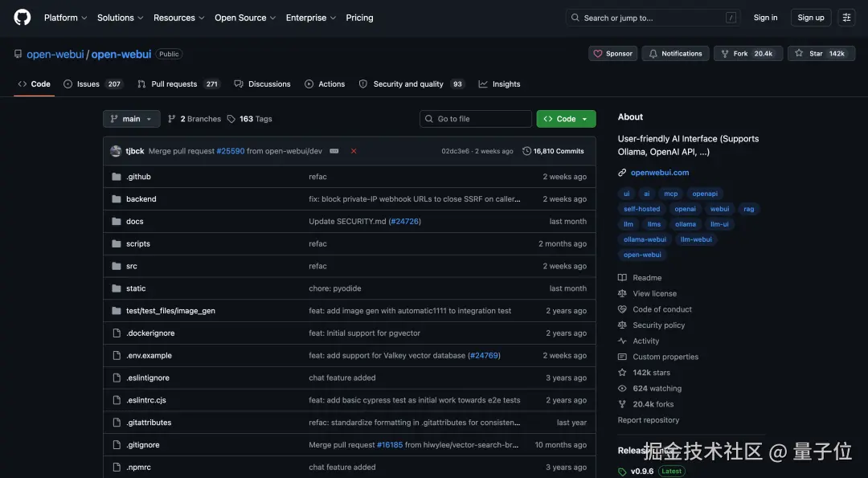Click the scripts folder icon
Image resolution: width=868 pixels, height=478 pixels.
coord(117,243)
